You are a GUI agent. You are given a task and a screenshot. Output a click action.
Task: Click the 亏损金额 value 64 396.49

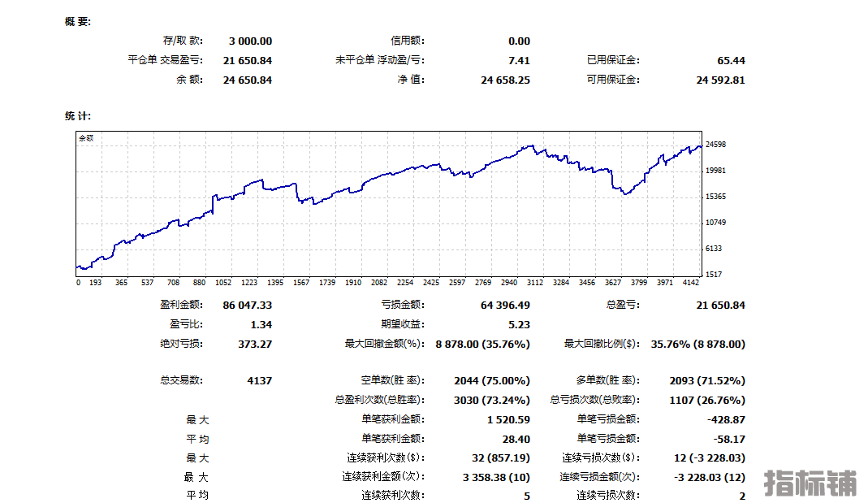[x=505, y=305]
